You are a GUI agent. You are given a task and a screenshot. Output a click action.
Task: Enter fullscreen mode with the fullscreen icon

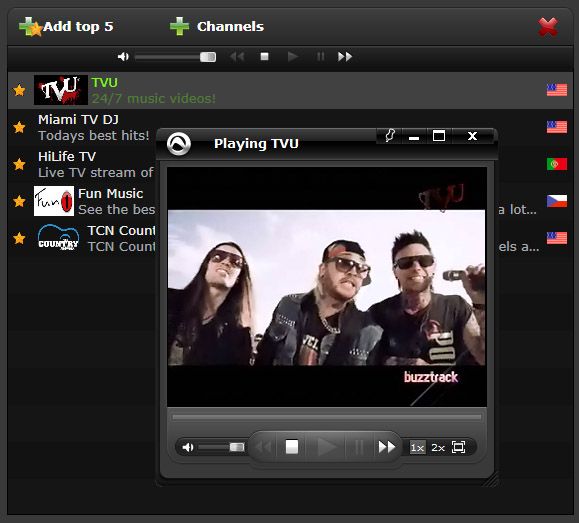click(458, 447)
